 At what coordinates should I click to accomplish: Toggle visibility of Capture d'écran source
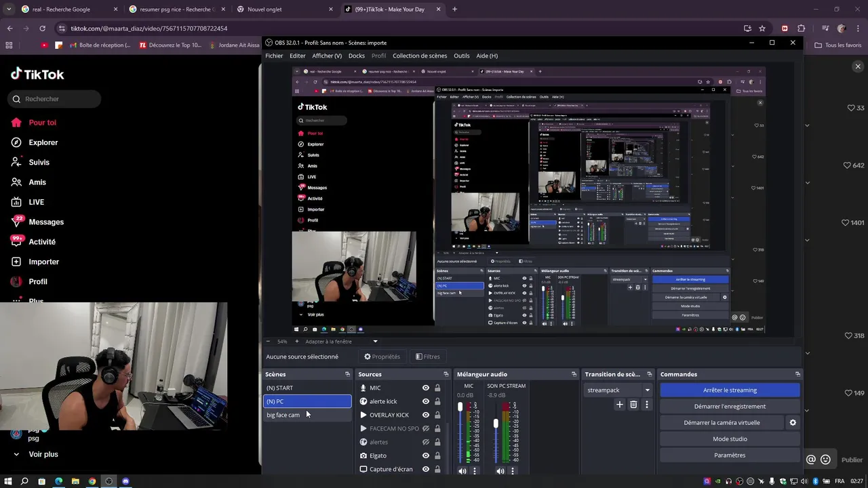426,469
